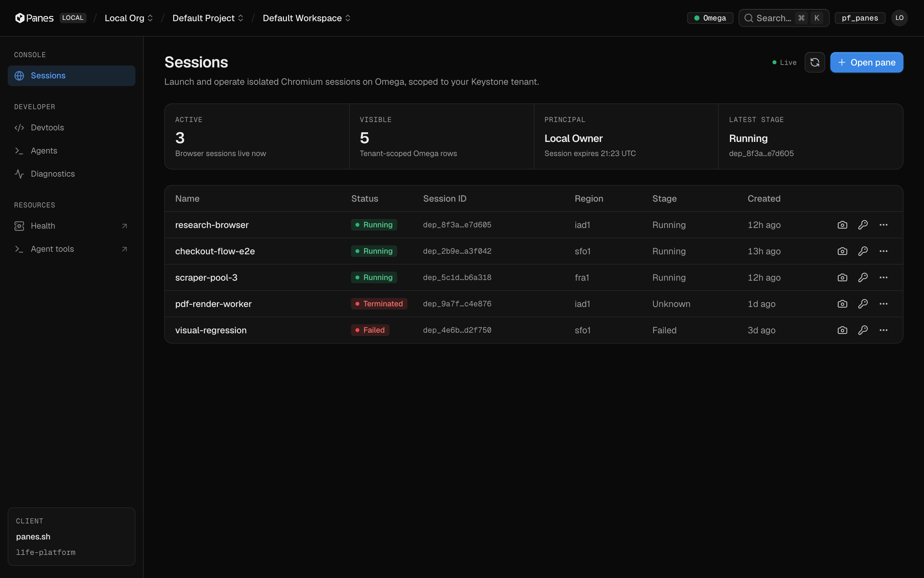Click the Status column header
This screenshot has height=578, width=924.
click(x=365, y=199)
